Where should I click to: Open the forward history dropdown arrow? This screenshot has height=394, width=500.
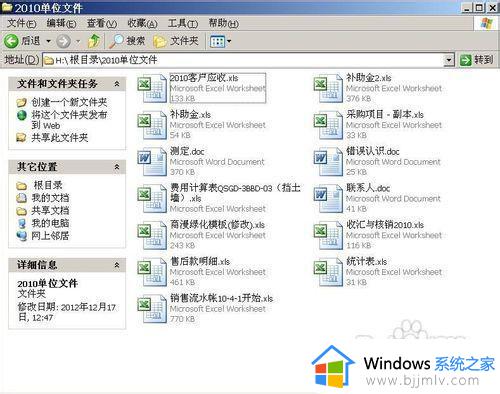point(78,41)
